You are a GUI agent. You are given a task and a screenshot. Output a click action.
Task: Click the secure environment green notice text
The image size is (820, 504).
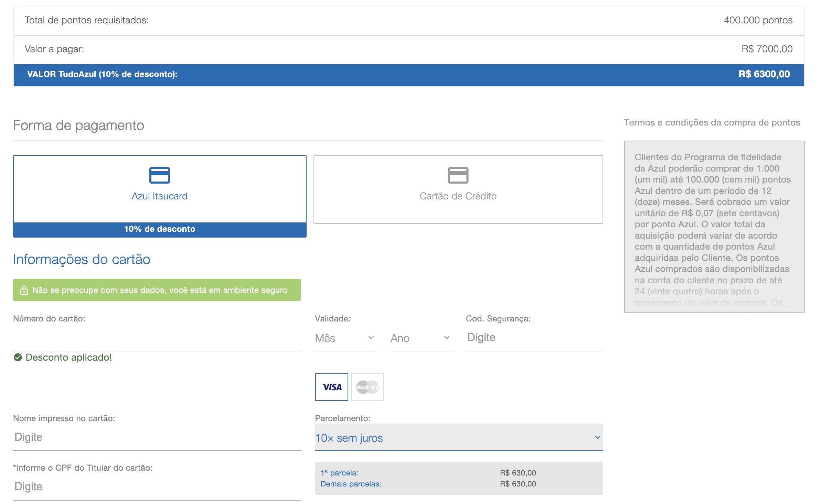(160, 290)
